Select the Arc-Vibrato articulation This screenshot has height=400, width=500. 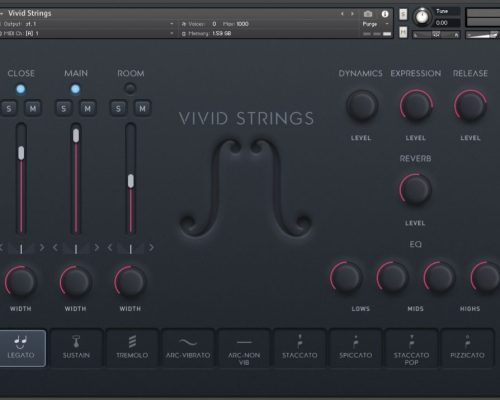pyautogui.click(x=188, y=348)
